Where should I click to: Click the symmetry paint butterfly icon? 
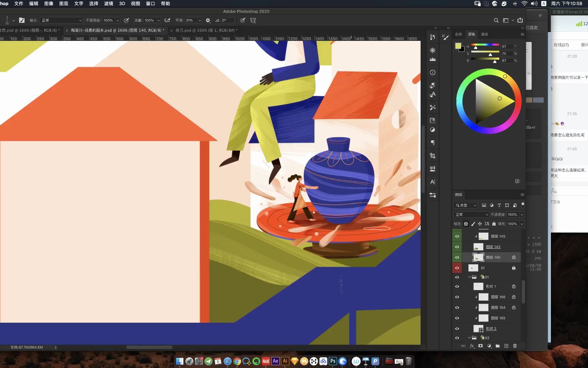[253, 20]
